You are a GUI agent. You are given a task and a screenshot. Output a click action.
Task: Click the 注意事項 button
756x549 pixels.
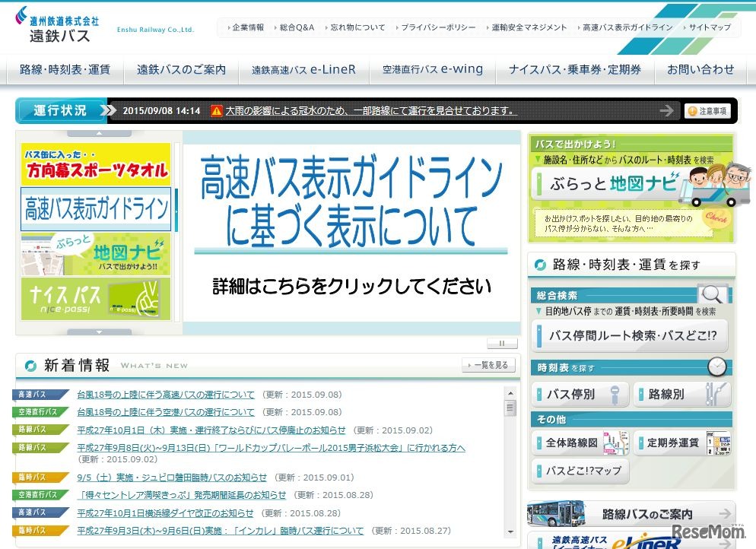click(x=707, y=111)
